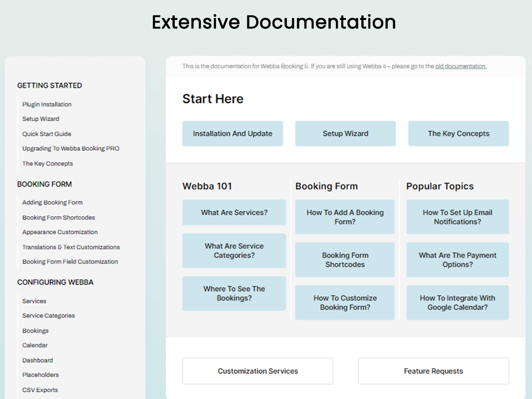Open What Are Service Categories? card
Viewport: 532px width, 399px height.
[x=234, y=250]
